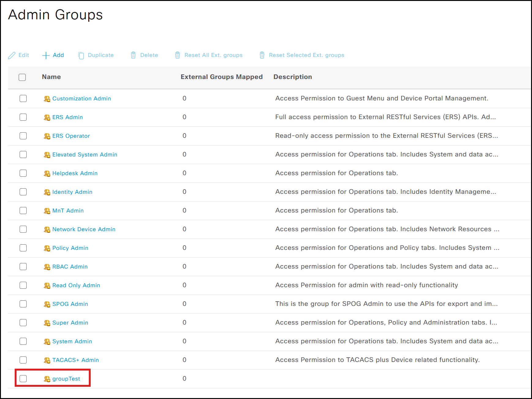
Task: Click the Edit pencil icon
Action: 12,55
